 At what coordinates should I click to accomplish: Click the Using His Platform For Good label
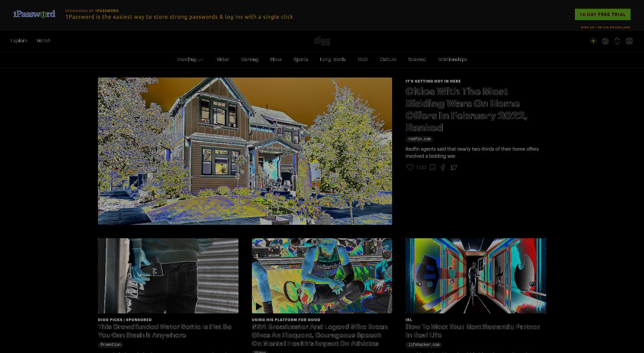286,320
